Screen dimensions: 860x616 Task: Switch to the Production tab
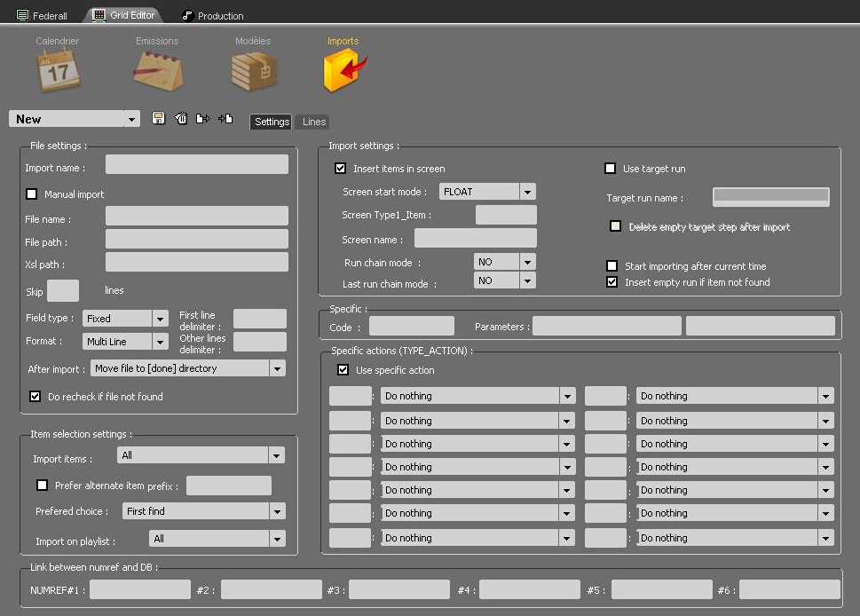(213, 15)
